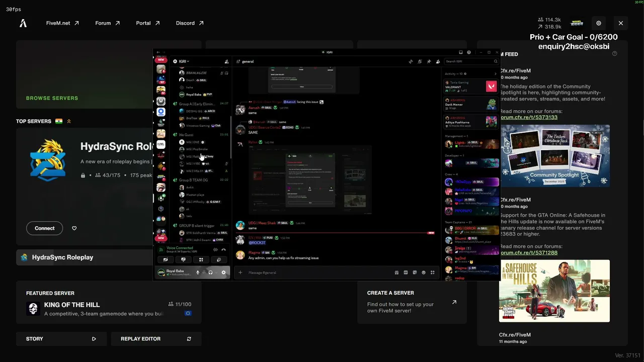
Task: Mute microphone in Discord user panel
Action: pos(198,273)
